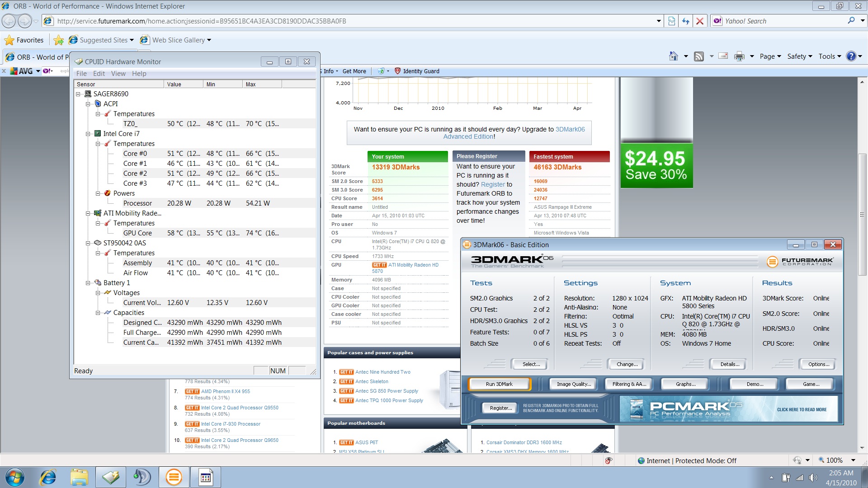Collapse the ACPI tree node

click(88, 104)
